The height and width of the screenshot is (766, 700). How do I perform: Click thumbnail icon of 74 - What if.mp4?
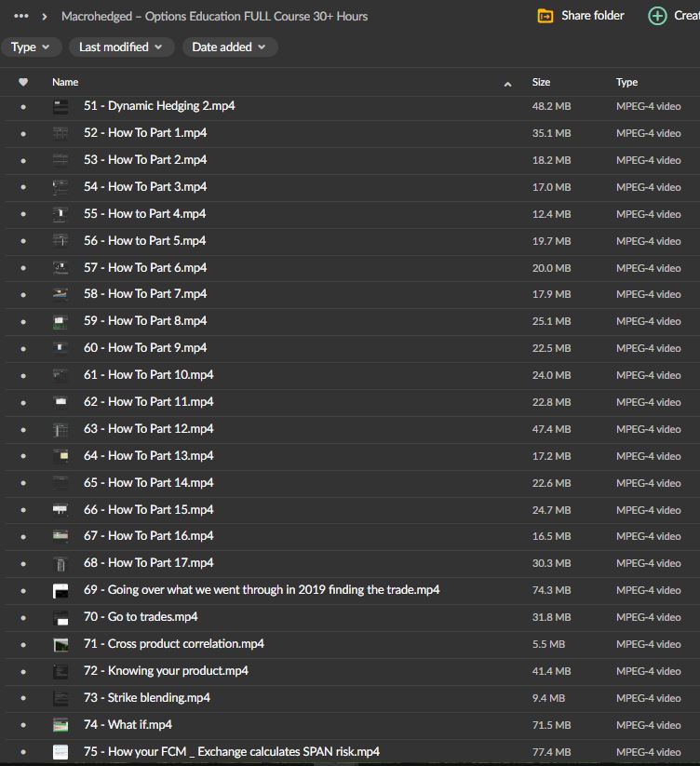pyautogui.click(x=61, y=725)
